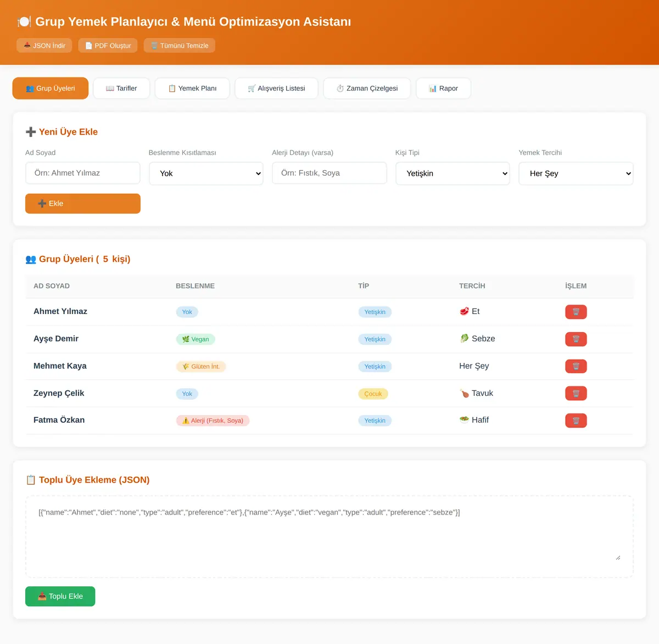Open the Rapor tab
This screenshot has width=659, height=644.
443,88
